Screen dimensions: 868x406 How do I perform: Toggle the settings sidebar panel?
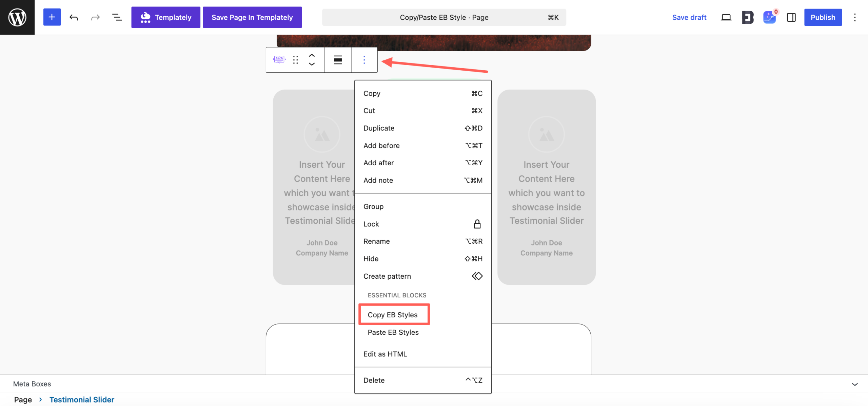(x=791, y=17)
